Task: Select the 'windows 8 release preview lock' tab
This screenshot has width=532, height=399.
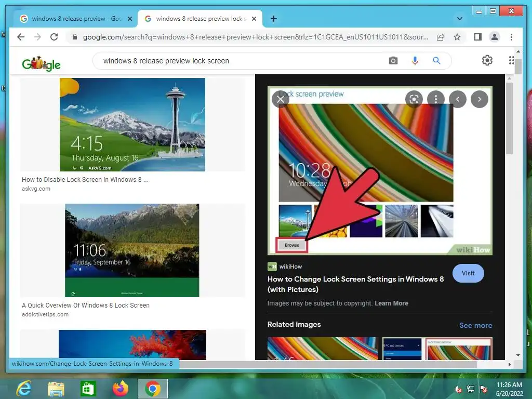Action: [199, 19]
